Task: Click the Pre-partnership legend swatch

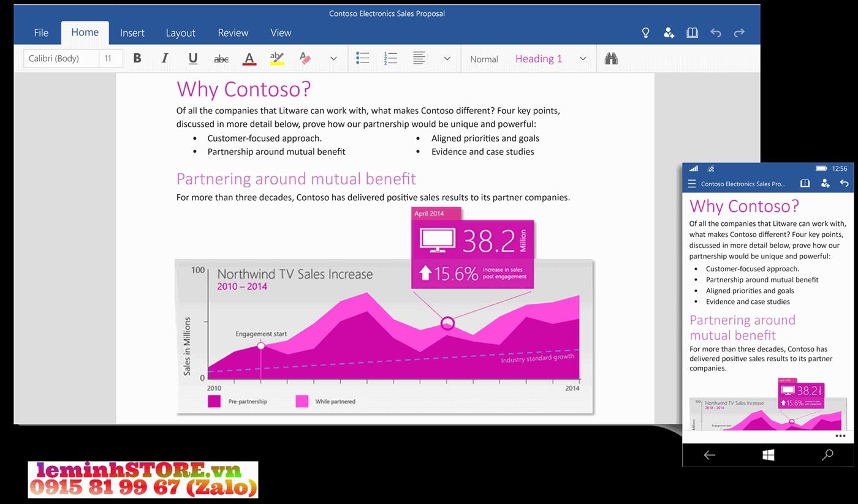Action: tap(214, 401)
